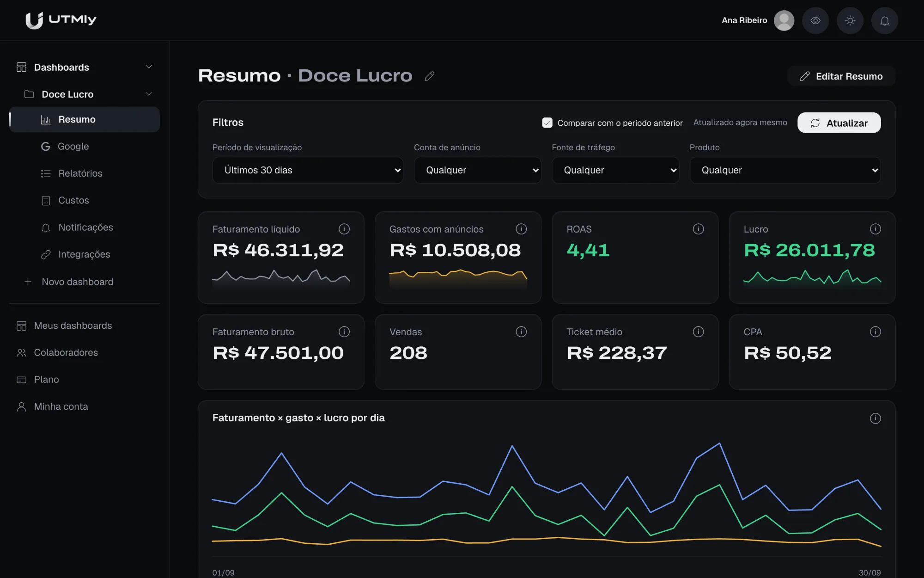Open Período de visualização dropdown
Image resolution: width=924 pixels, height=578 pixels.
point(308,170)
